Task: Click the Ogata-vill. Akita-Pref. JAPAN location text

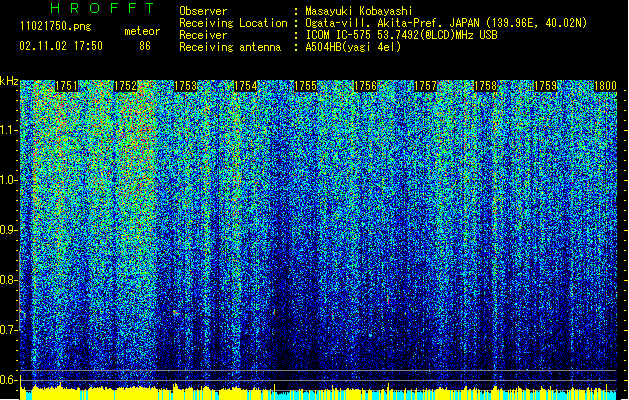Action: [x=446, y=23]
